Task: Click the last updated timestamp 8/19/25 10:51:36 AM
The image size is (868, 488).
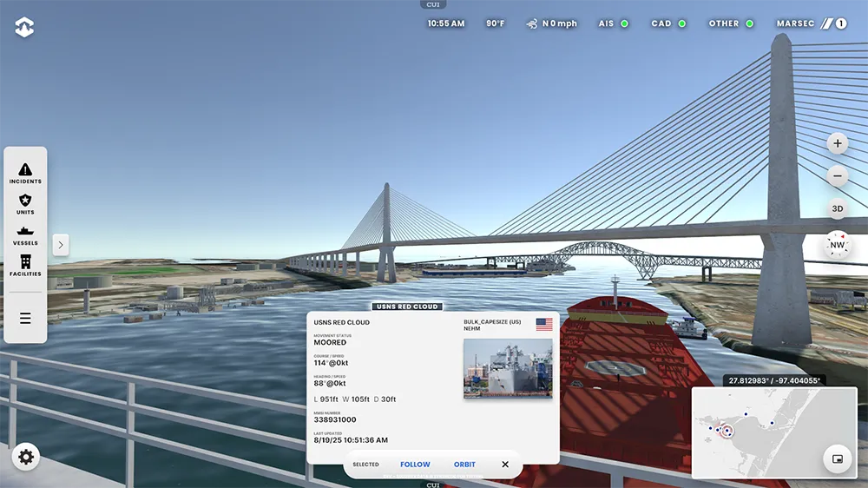Action: 351,440
